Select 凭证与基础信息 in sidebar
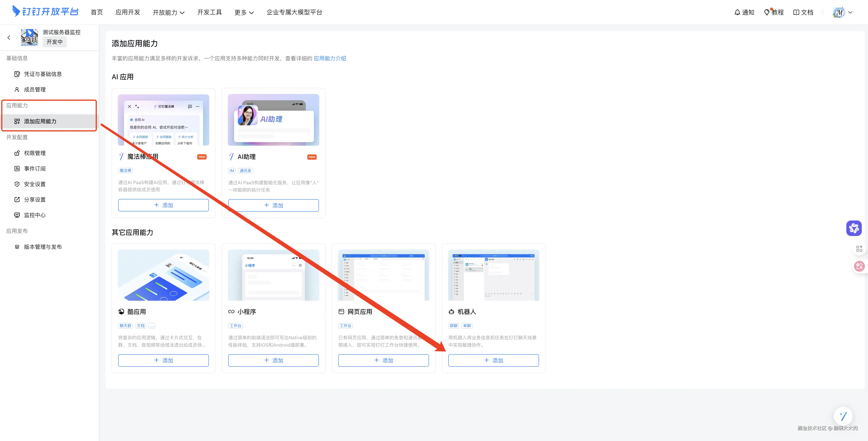The image size is (868, 441). coord(42,74)
